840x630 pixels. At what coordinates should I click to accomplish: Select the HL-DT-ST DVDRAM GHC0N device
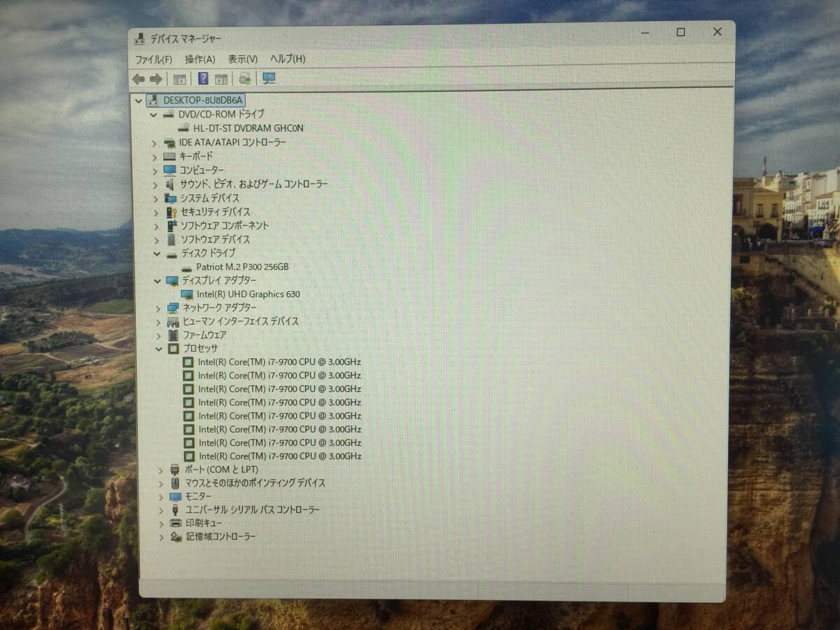tap(248, 128)
